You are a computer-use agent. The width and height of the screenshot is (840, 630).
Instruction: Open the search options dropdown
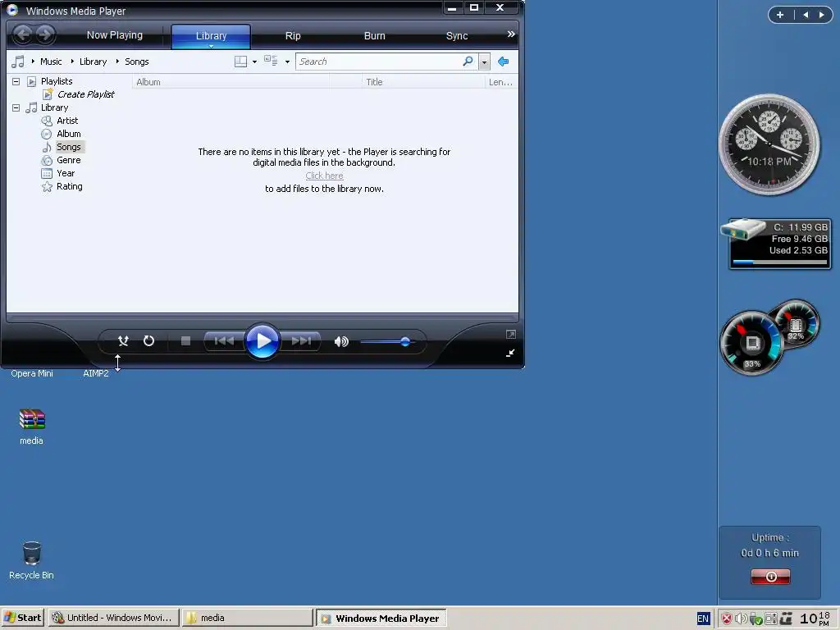tap(484, 62)
